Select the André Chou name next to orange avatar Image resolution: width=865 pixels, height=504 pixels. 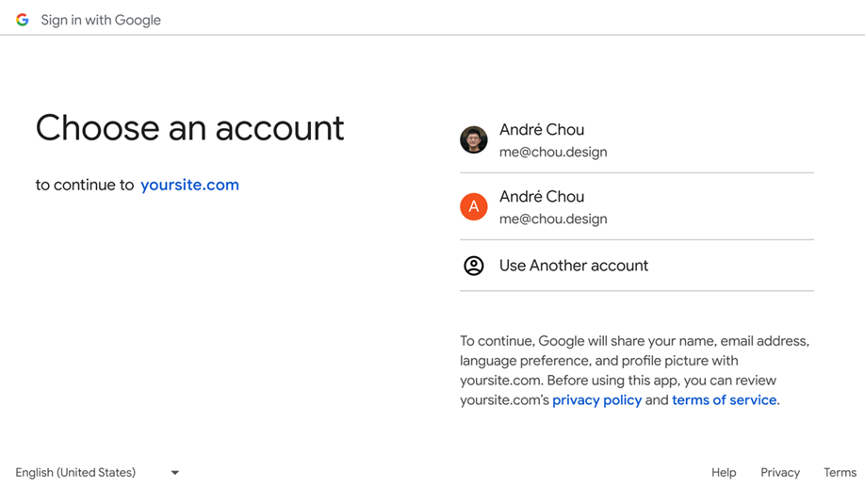point(542,197)
